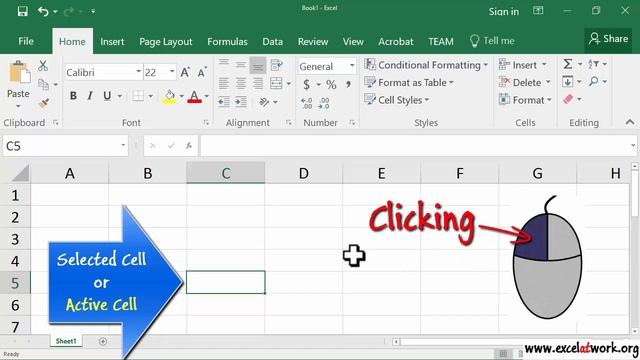Open the General number format dropdown

(x=352, y=66)
